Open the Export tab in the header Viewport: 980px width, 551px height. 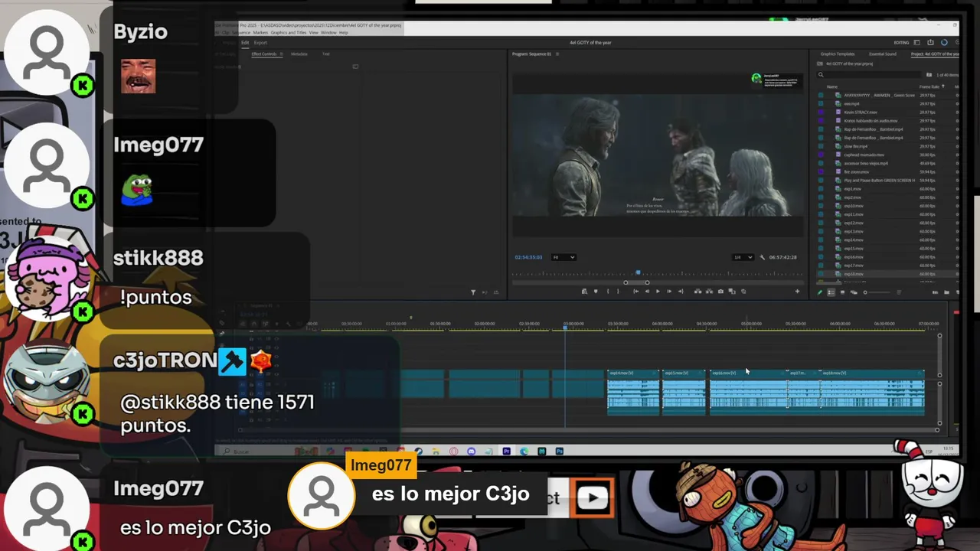(260, 42)
